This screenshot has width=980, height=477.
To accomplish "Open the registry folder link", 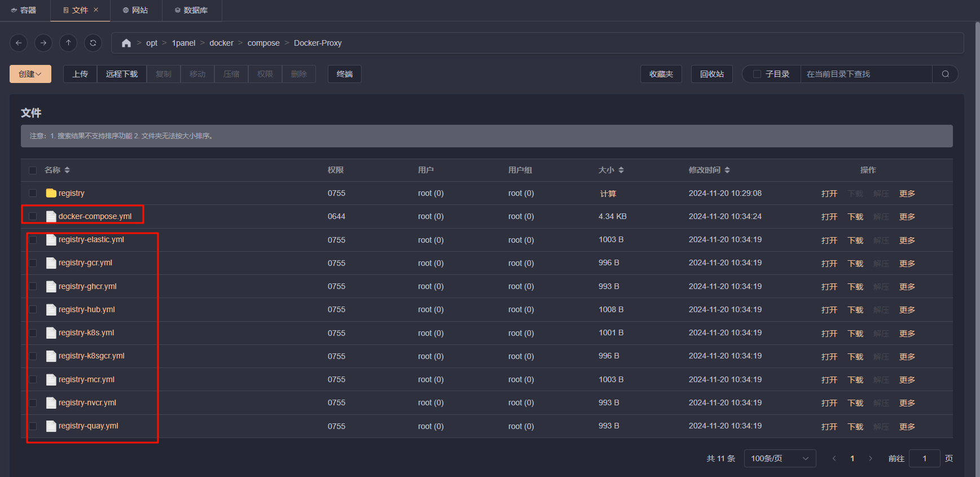I will [71, 193].
